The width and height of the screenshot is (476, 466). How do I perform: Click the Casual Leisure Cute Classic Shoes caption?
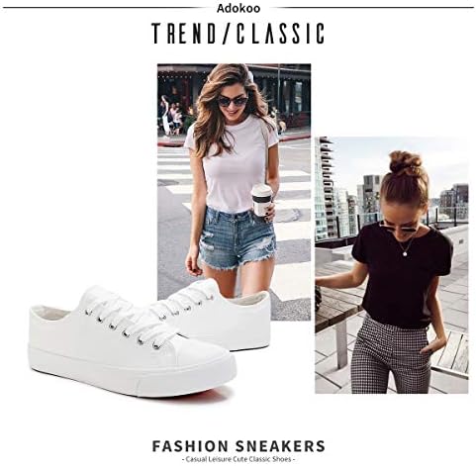[238, 459]
